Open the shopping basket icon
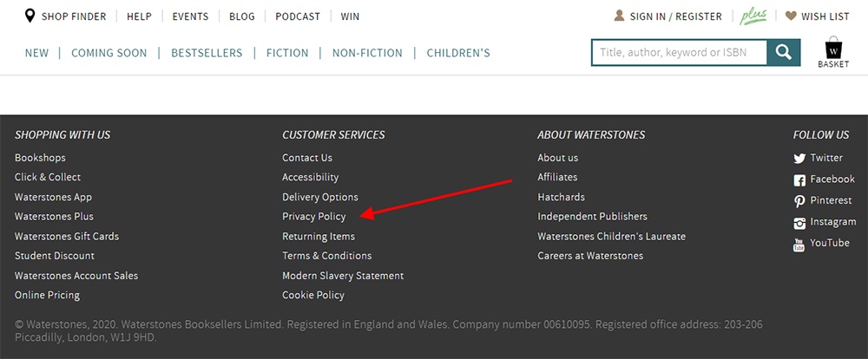The image size is (868, 359). [833, 48]
